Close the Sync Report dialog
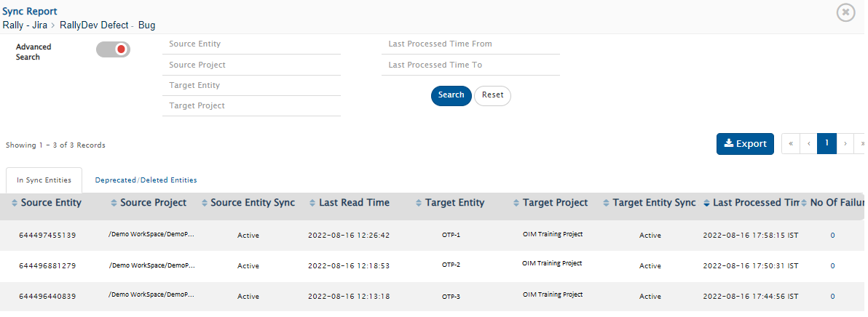 pos(845,12)
